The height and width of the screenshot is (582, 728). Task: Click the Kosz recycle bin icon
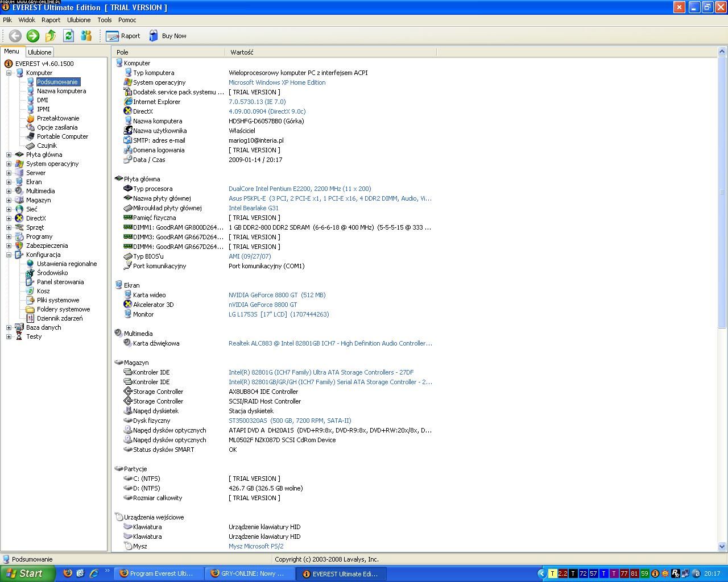click(x=30, y=291)
